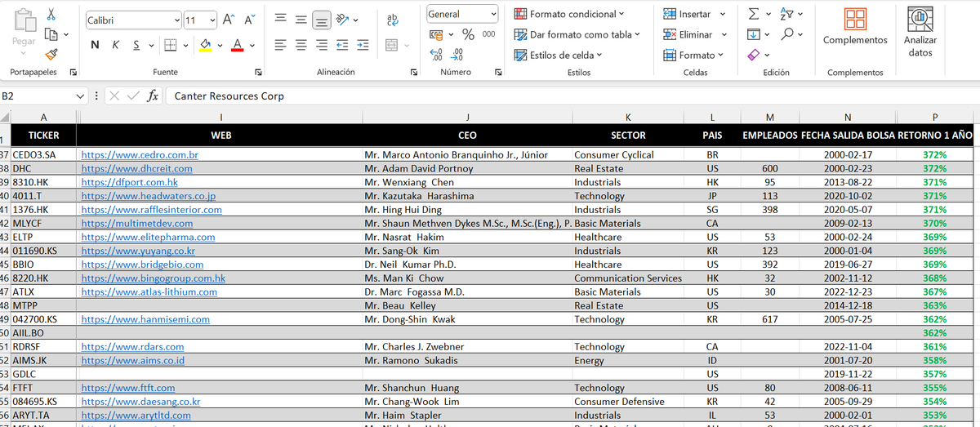The width and height of the screenshot is (980, 427).
Task: Click the CEO cell Mr. Beau Kelley
Action: click(467, 305)
